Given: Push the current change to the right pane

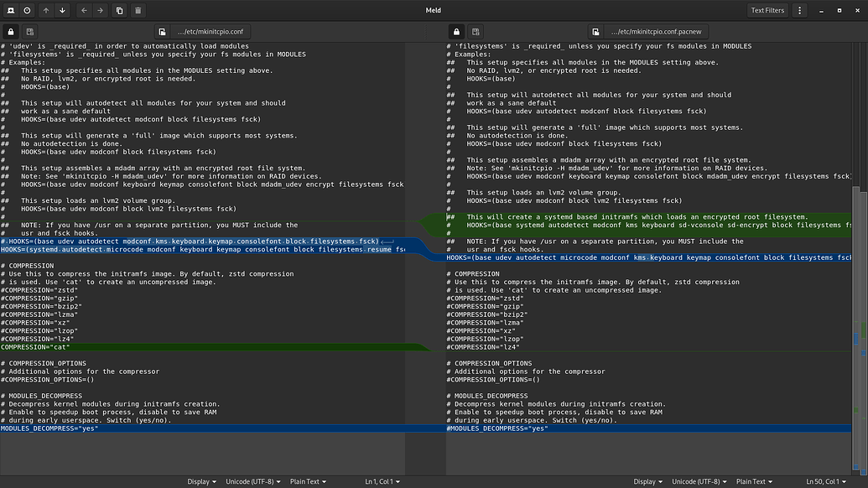Looking at the screenshot, I should click(x=101, y=10).
